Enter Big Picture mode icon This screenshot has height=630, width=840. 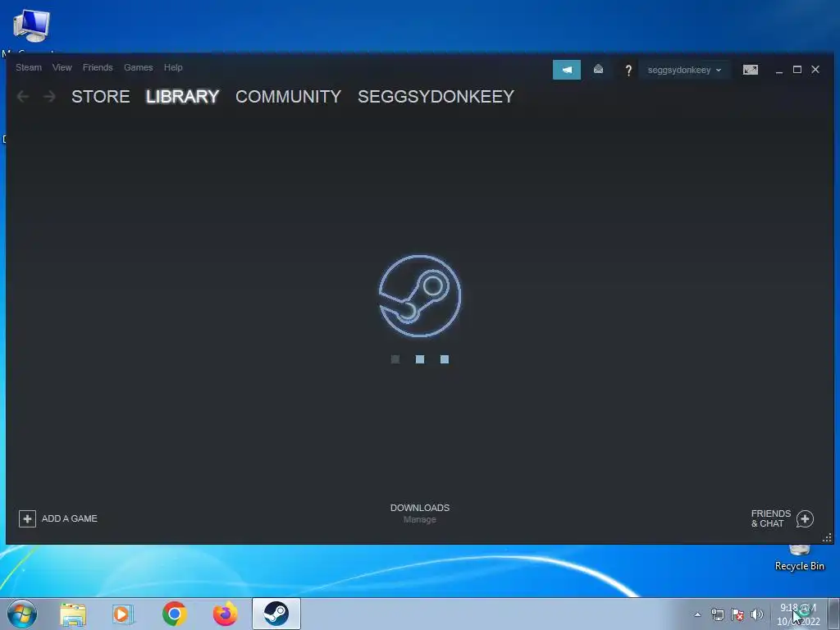[x=750, y=70]
